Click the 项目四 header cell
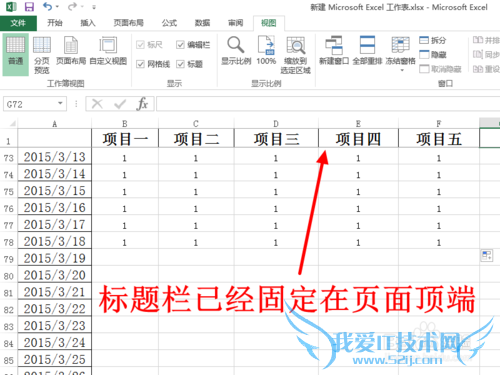The width and height of the screenshot is (500, 375). pos(358,139)
